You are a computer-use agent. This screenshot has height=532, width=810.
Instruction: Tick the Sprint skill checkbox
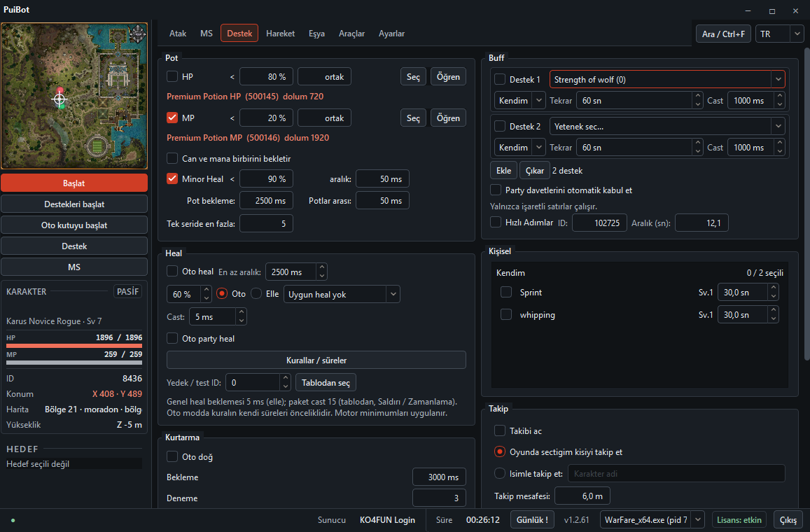[x=506, y=293]
